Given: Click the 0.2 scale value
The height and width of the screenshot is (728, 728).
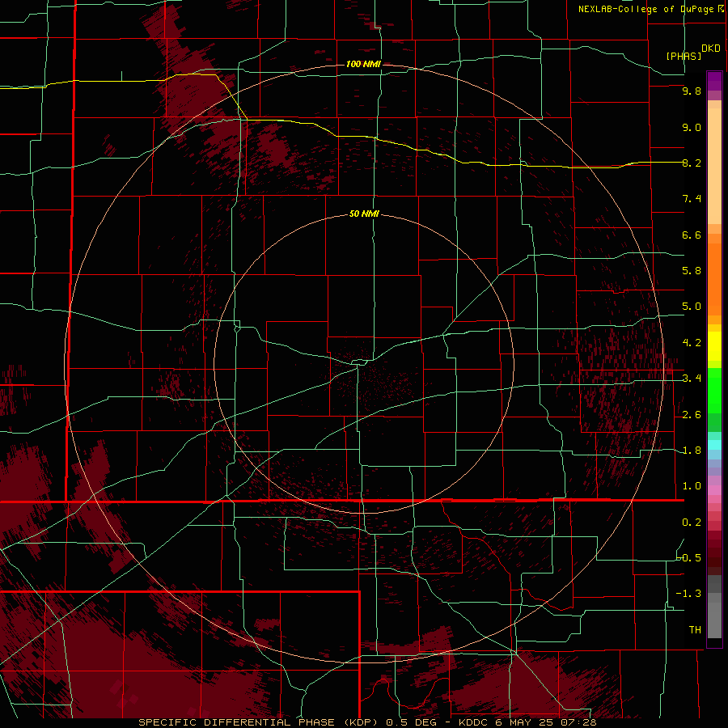Looking at the screenshot, I should (x=692, y=523).
